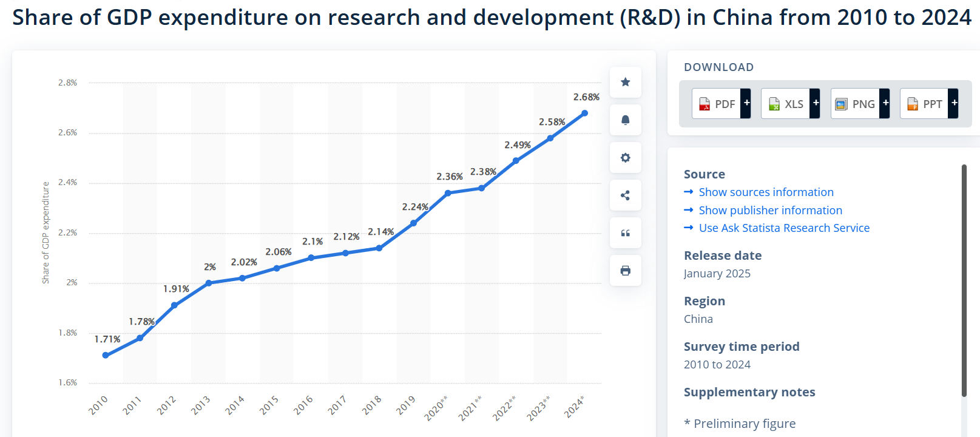Expand the plus next to PDF
Image resolution: width=980 pixels, height=437 pixels.
click(x=746, y=103)
